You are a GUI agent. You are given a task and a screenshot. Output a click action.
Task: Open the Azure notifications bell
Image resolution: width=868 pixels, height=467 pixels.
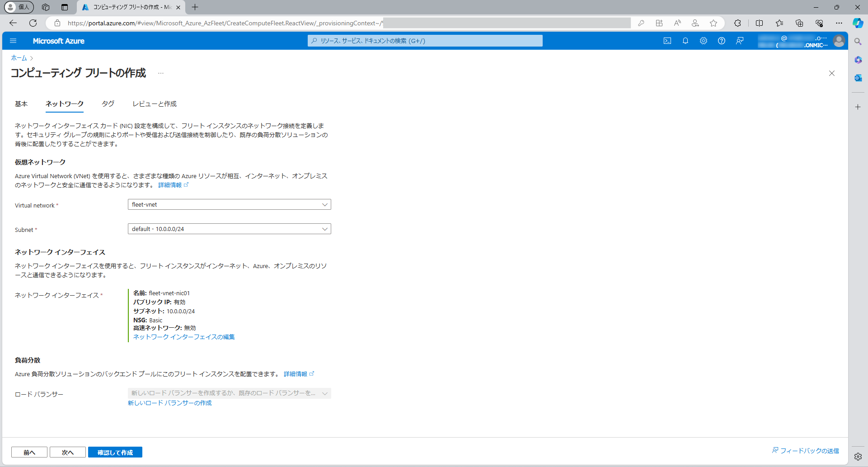tap(685, 41)
